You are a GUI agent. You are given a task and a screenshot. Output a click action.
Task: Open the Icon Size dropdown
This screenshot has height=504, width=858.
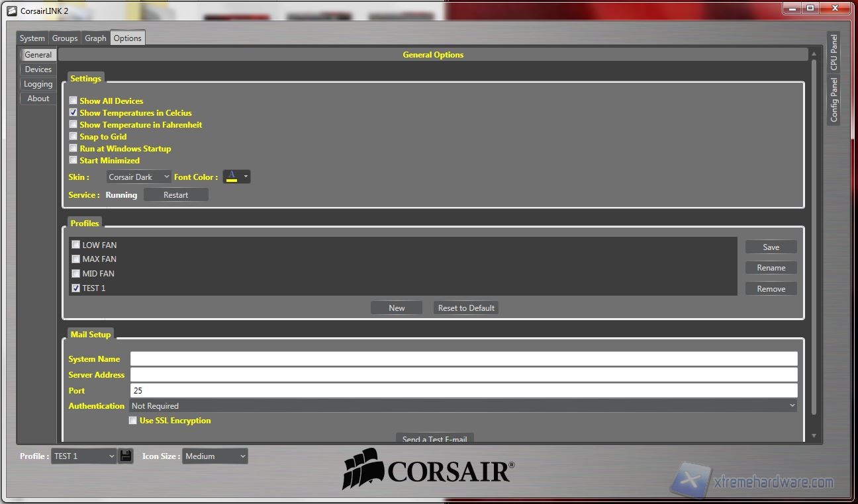coord(215,456)
